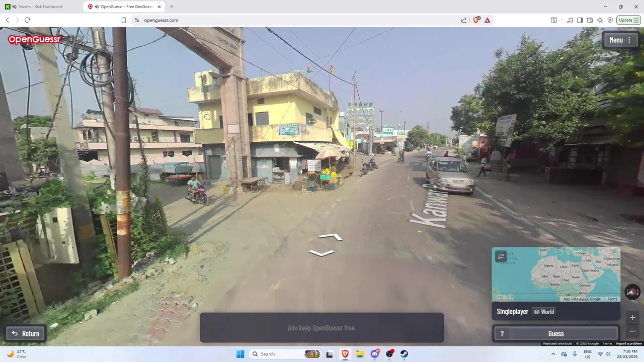This screenshot has height=362, width=644.
Task: Open Brave Wallet
Action: tap(590, 20)
